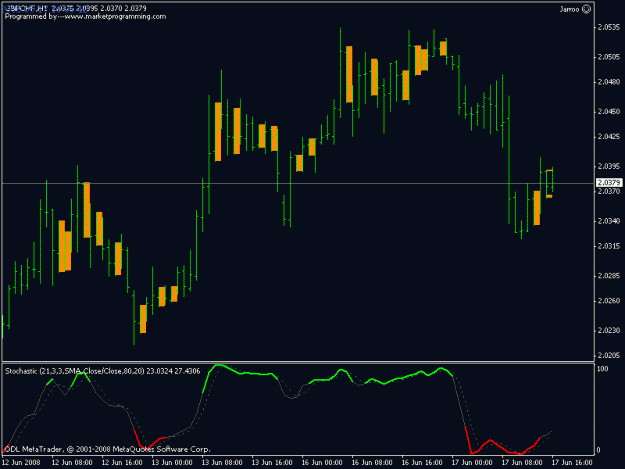Viewport: 625px width, 469px height.
Task: Click the 13 Jun 08:00 time label
Action: click(222, 462)
